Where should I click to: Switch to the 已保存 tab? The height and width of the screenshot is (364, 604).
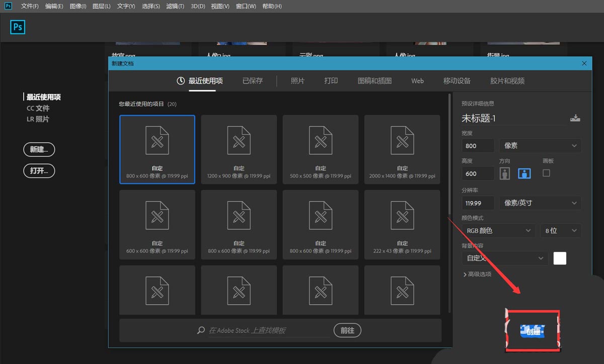tap(252, 81)
